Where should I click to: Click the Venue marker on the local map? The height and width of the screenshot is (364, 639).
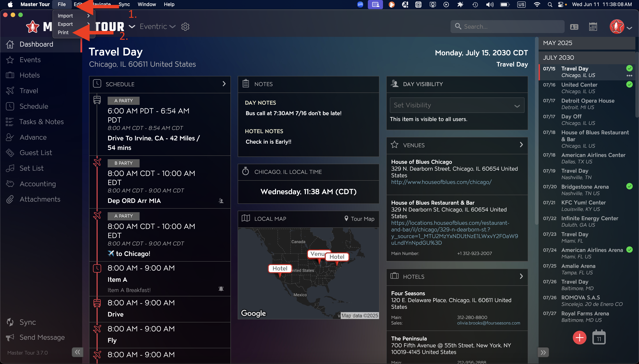click(x=318, y=254)
